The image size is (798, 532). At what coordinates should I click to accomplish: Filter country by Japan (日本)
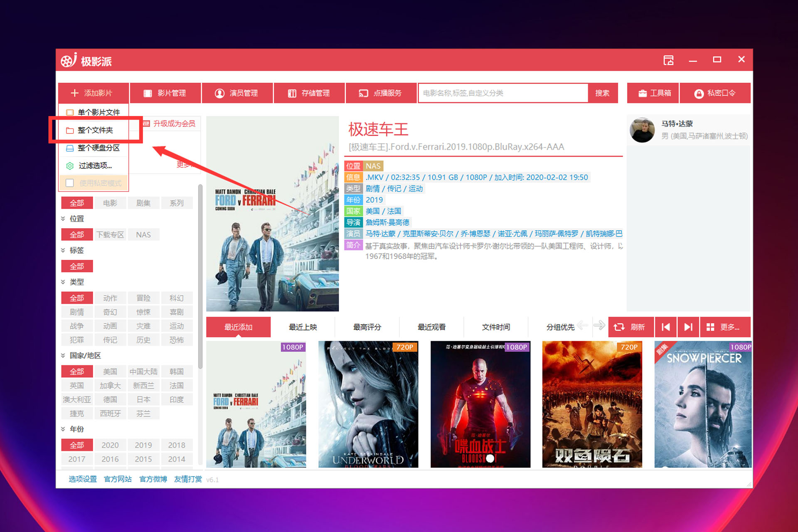click(x=143, y=399)
